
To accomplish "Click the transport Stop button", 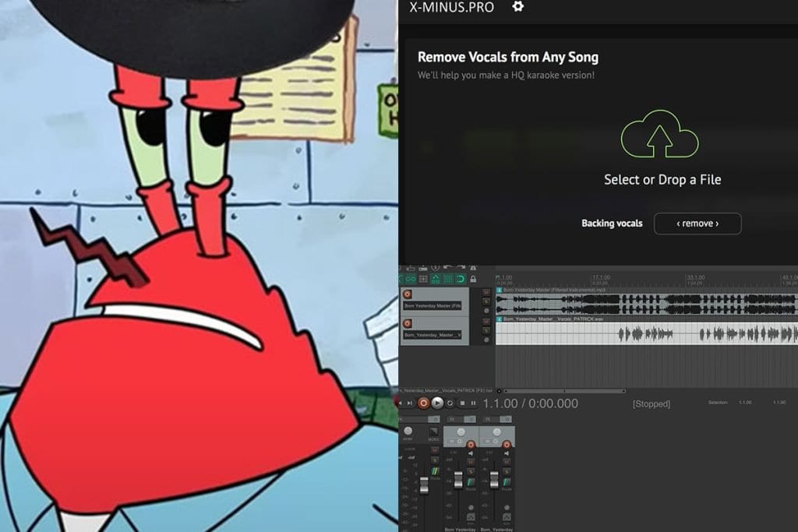I will pyautogui.click(x=463, y=403).
